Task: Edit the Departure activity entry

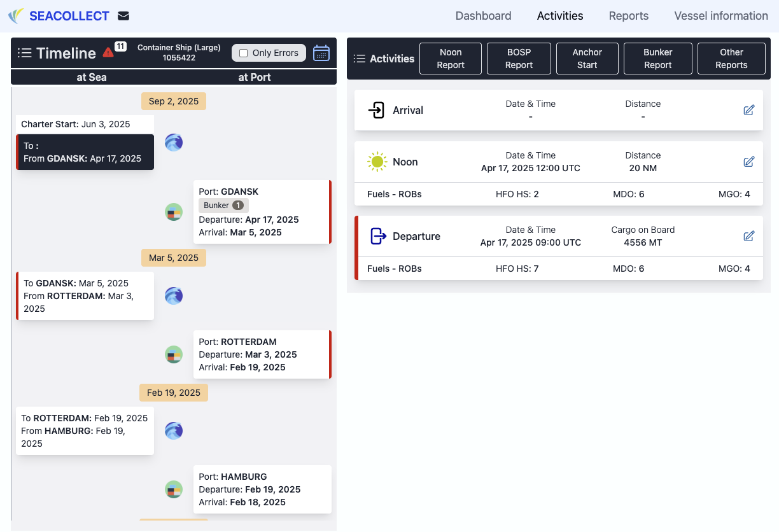Action: coord(748,236)
